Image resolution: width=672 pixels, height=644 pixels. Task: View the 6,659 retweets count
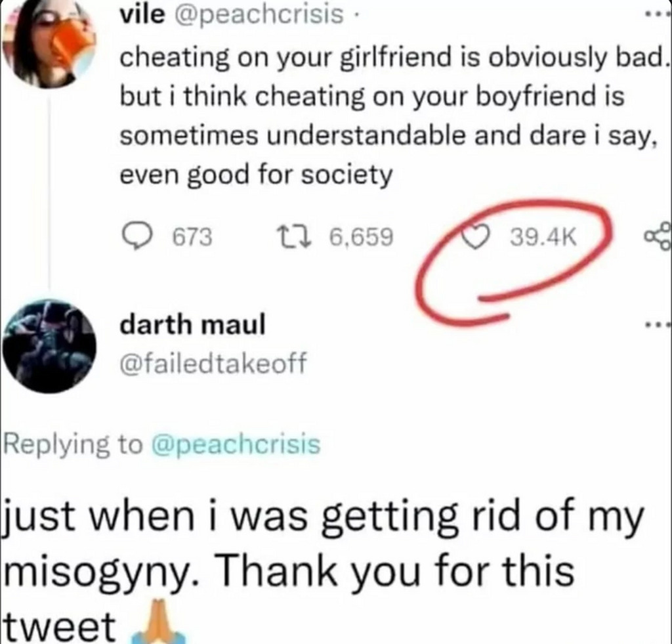tap(360, 236)
